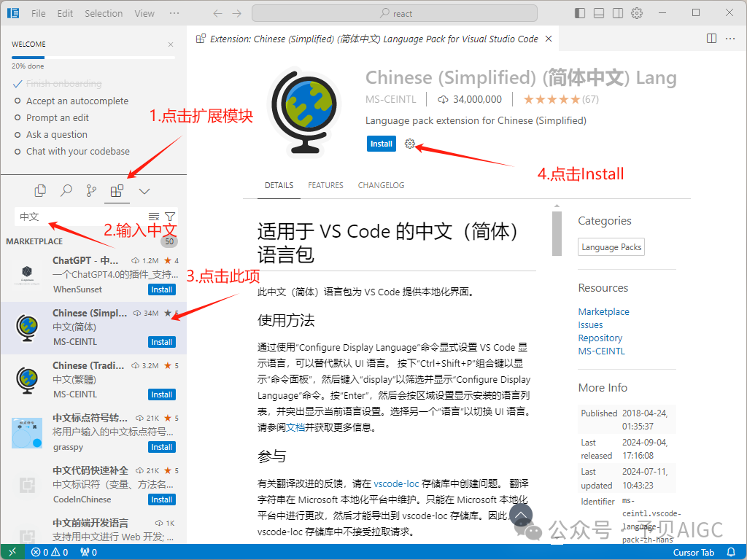747x560 pixels.
Task: Click the 20% done progress bar
Action: click(93, 58)
